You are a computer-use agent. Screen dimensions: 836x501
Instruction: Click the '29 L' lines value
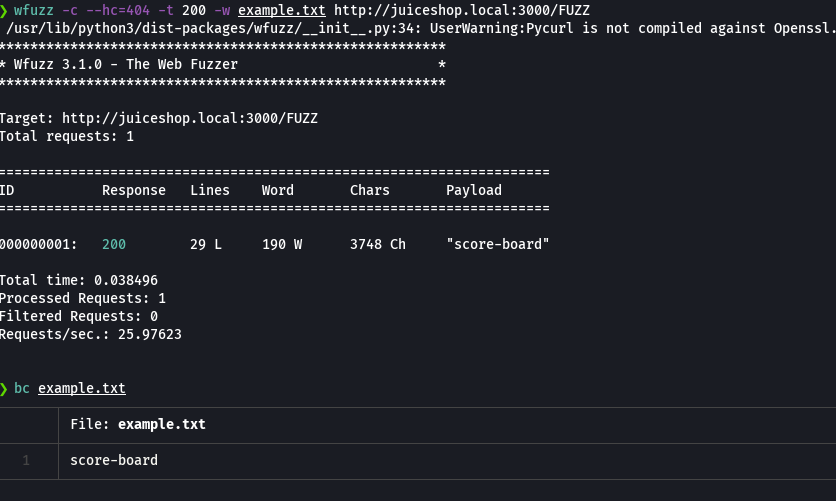coord(206,245)
